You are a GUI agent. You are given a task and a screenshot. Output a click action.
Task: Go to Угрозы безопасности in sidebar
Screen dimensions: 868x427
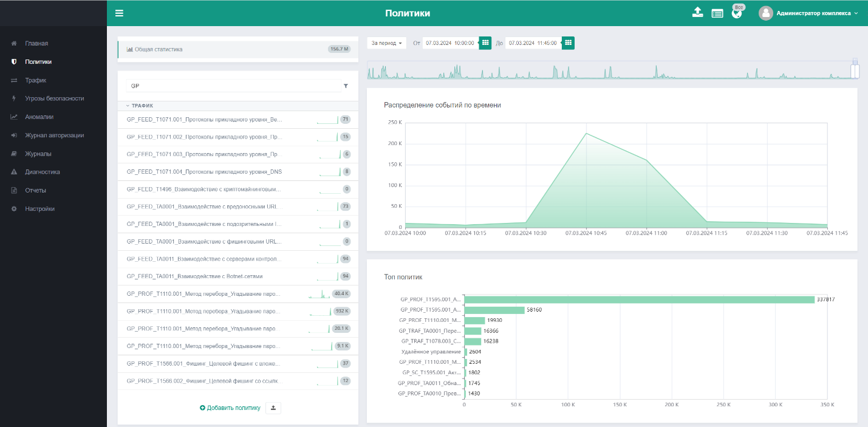pos(54,98)
